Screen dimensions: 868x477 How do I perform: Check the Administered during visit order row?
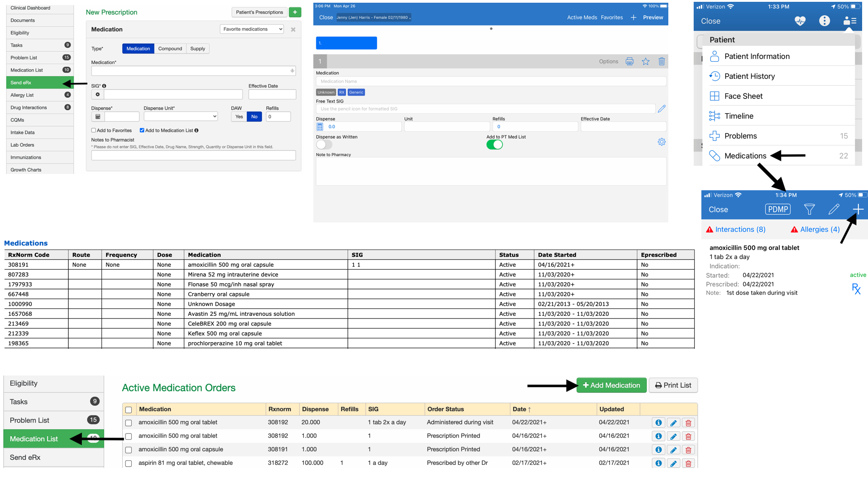[x=129, y=423]
